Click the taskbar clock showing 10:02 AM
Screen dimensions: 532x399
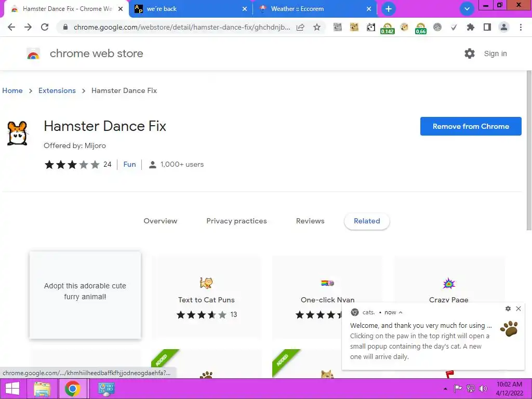pyautogui.click(x=509, y=389)
